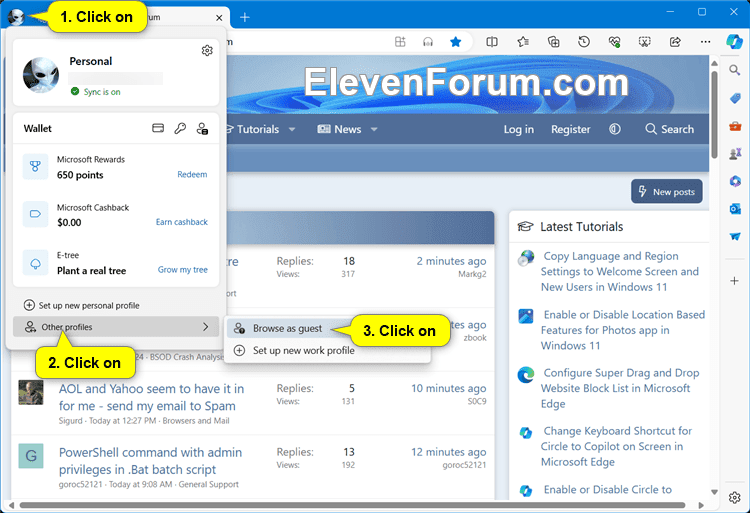Click the Redeem rewards link
Viewport: 750px width, 513px height.
(192, 175)
